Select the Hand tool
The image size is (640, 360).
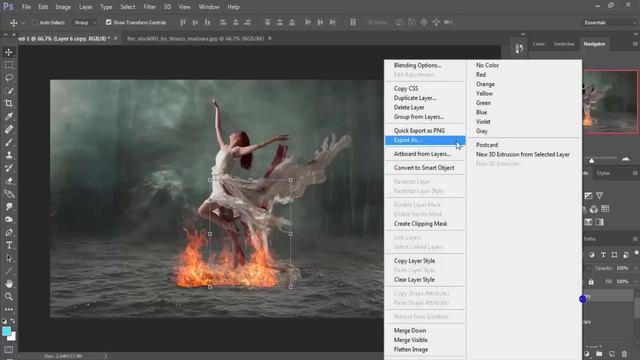(x=9, y=284)
